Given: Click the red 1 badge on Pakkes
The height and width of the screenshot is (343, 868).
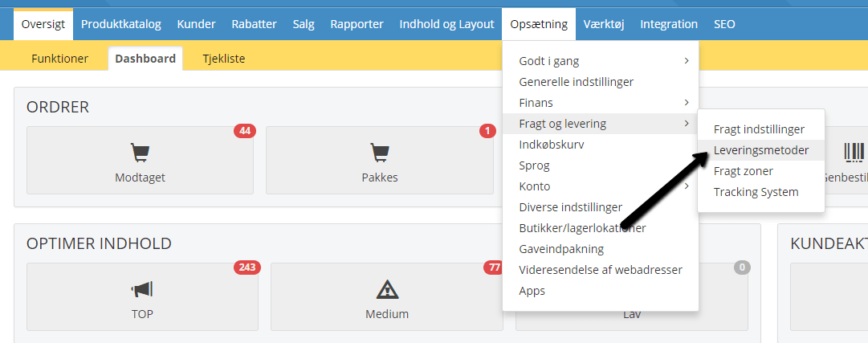Looking at the screenshot, I should [x=487, y=131].
